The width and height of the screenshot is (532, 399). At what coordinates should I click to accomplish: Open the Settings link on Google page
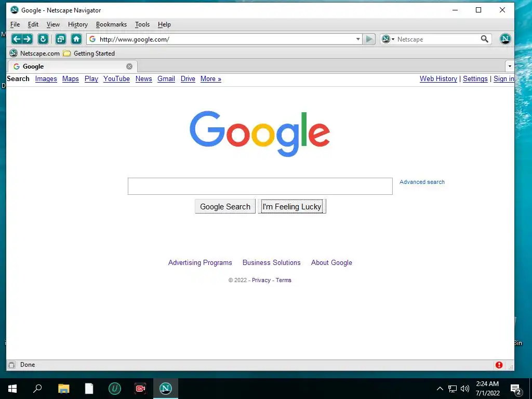pyautogui.click(x=475, y=79)
